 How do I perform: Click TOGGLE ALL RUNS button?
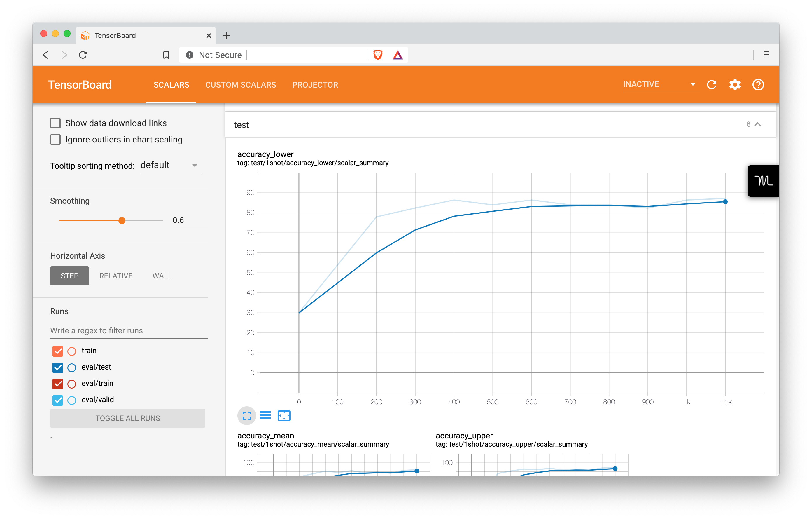pos(127,418)
